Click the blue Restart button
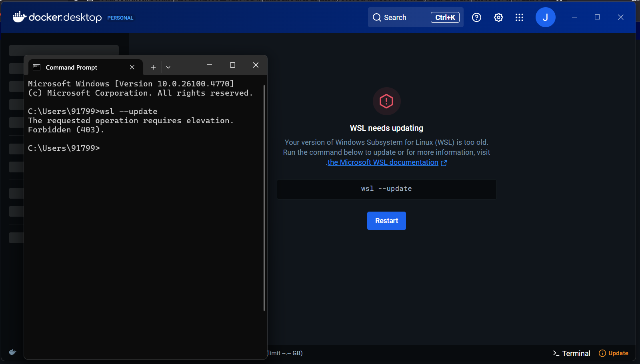The width and height of the screenshot is (640, 364). coord(386,221)
